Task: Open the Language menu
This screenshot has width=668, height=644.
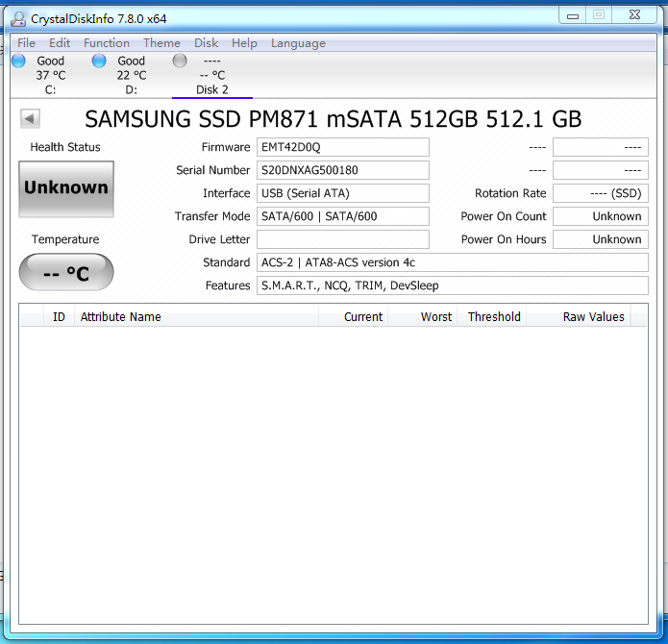Action: pos(298,43)
